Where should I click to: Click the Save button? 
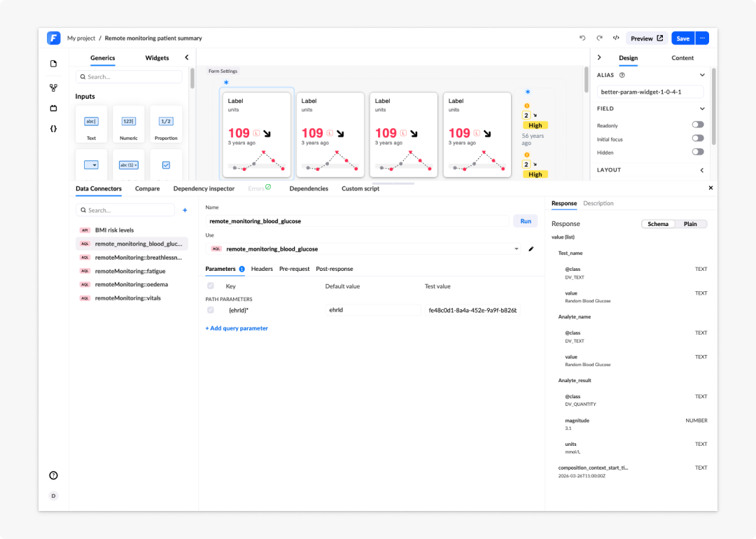tap(682, 38)
